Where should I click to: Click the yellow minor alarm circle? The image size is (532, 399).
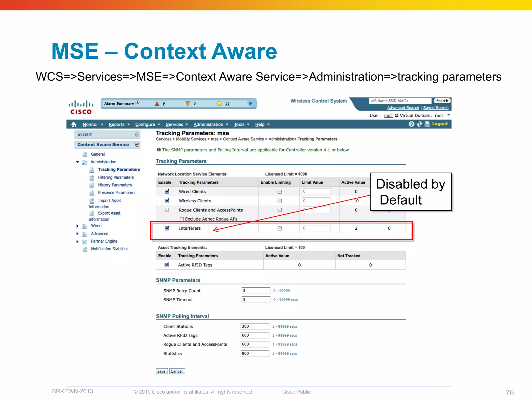pos(219,103)
